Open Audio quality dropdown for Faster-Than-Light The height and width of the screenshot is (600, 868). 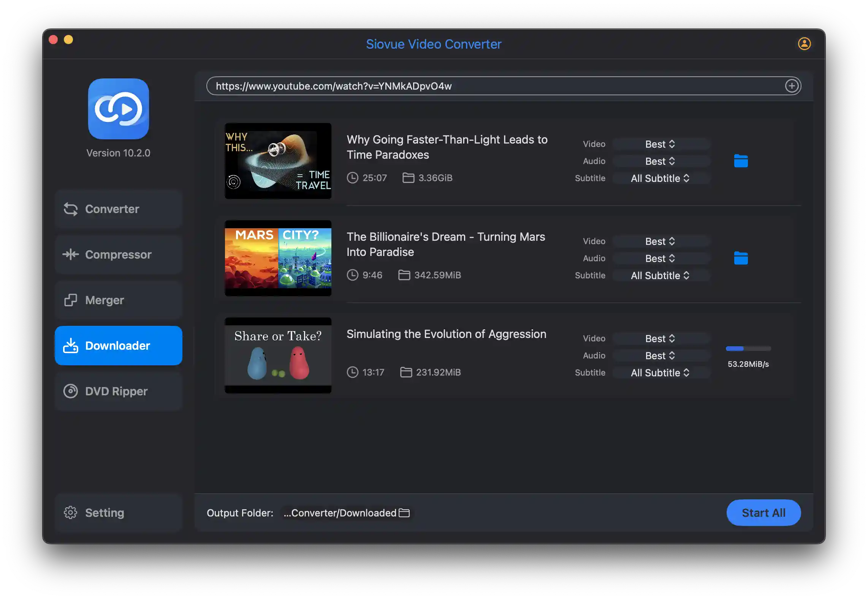pyautogui.click(x=661, y=161)
